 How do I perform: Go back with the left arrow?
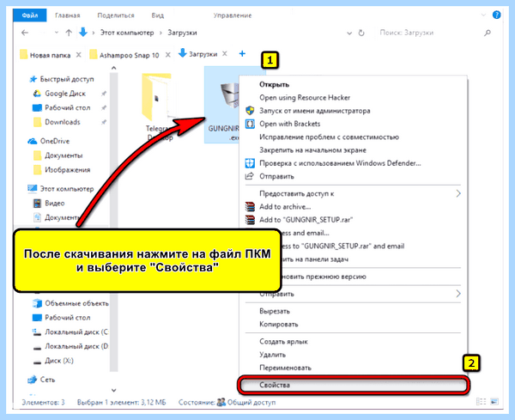25,33
